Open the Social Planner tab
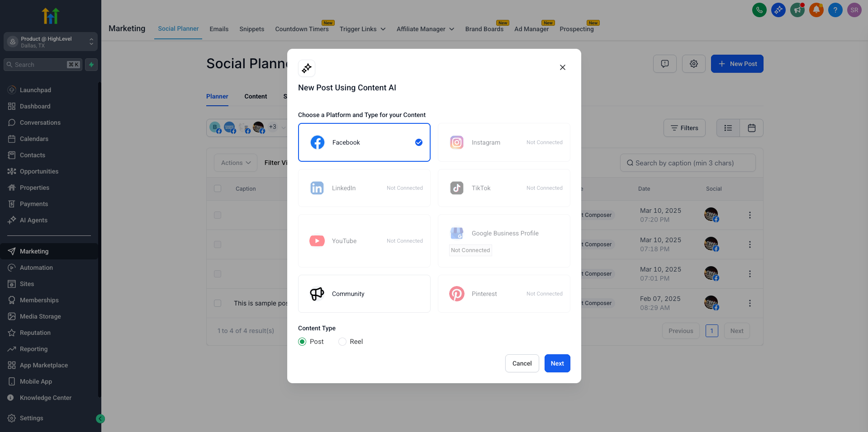 178,28
